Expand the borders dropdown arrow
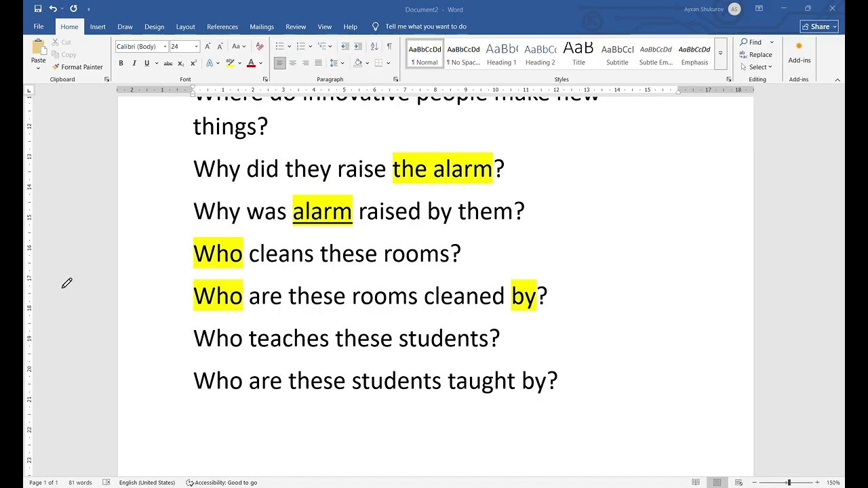Viewport: 868px width, 488px height. pos(389,63)
